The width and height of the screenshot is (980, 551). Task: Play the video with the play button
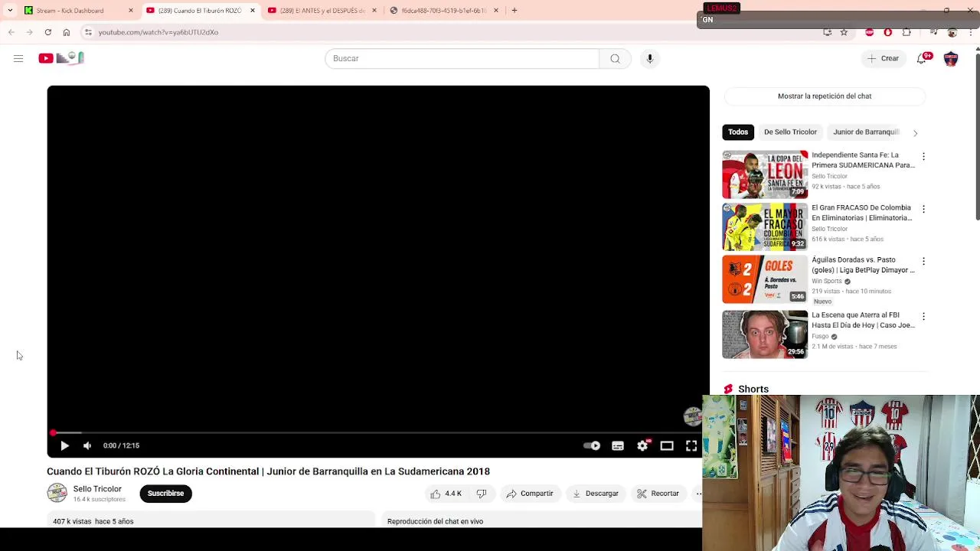tap(64, 445)
